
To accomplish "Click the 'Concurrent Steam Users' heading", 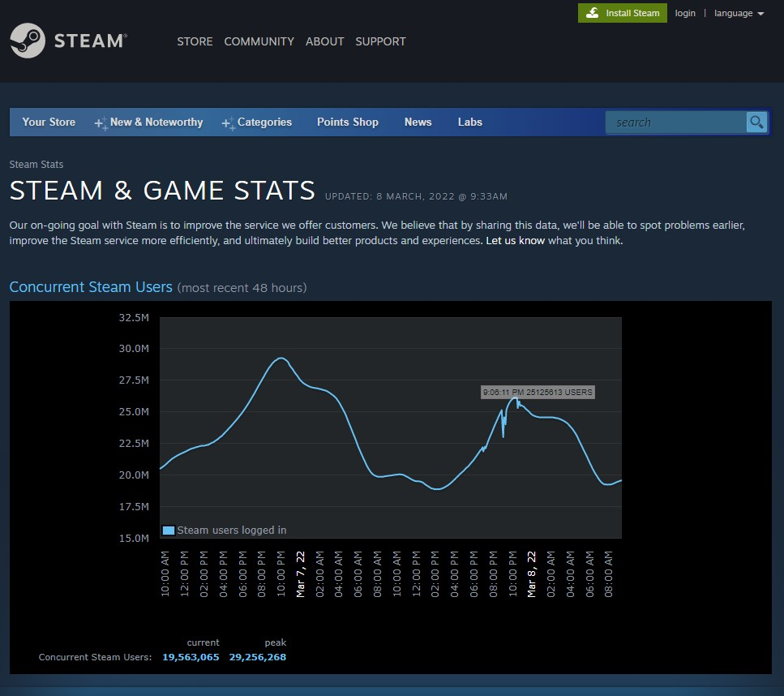I will coord(91,287).
